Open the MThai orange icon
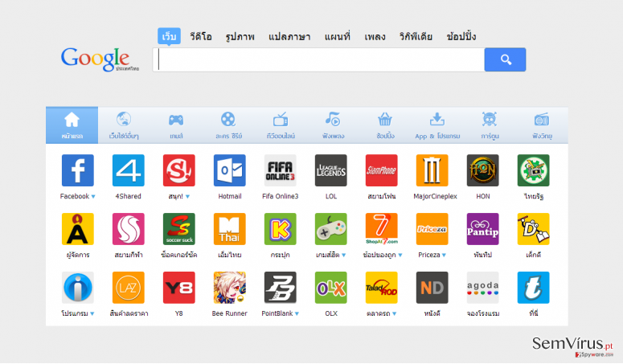623x364 pixels. [230, 229]
